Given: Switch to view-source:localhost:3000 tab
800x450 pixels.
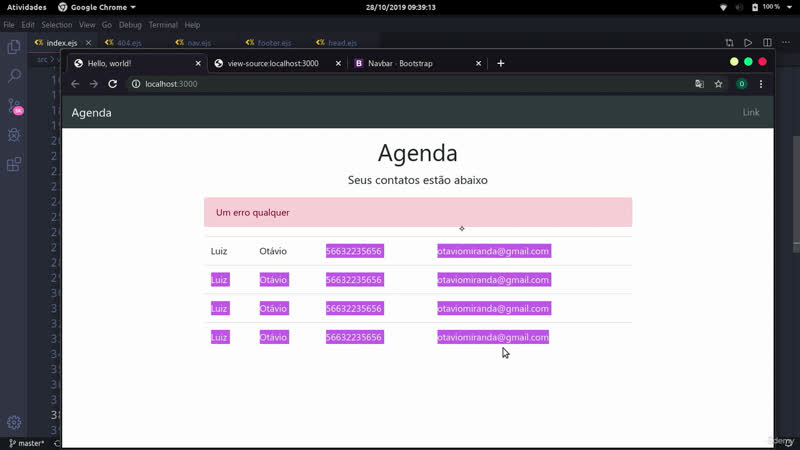Looking at the screenshot, I should [x=272, y=63].
